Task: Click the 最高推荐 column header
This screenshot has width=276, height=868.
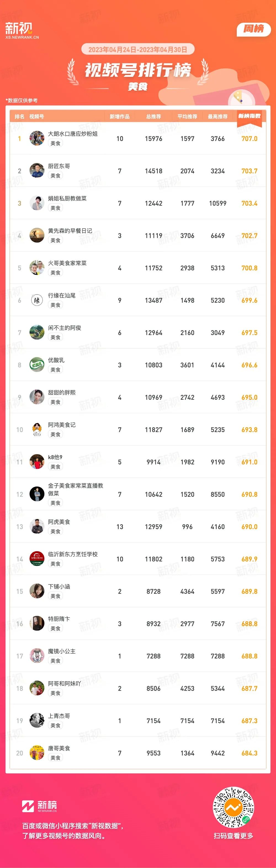Action: 218,117
